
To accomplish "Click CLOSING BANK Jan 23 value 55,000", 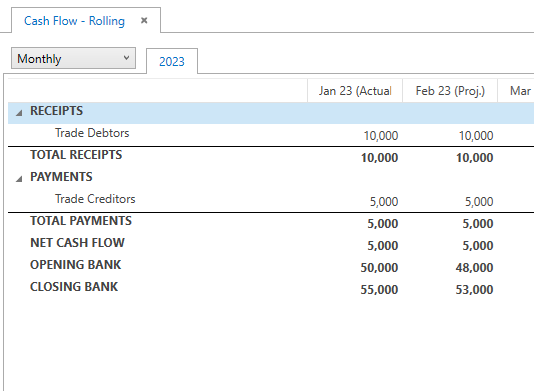I will [379, 290].
